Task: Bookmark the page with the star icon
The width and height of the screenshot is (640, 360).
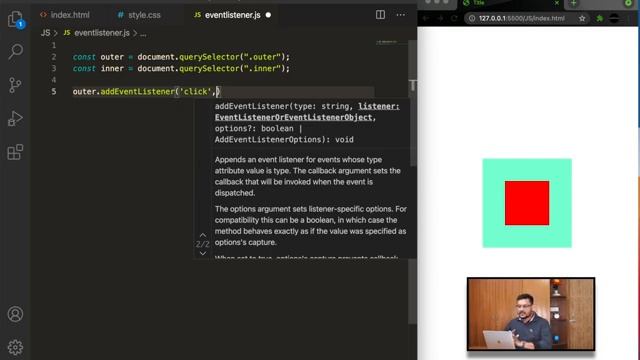Action: [x=582, y=18]
